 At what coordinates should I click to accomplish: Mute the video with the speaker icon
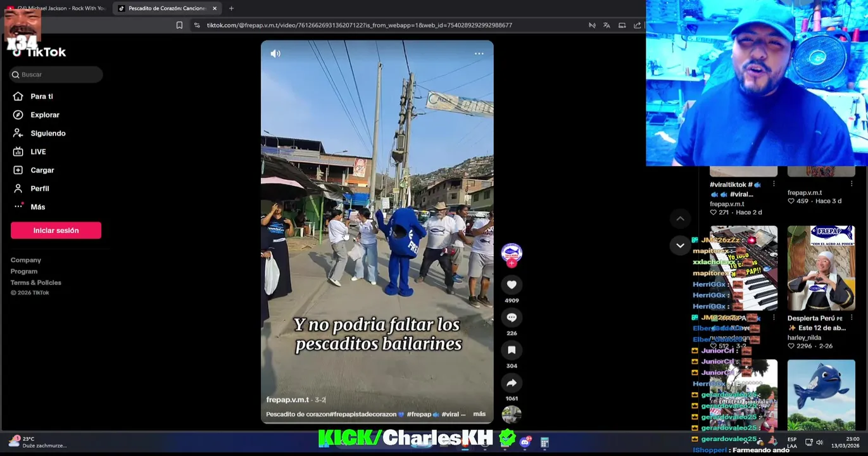(275, 54)
